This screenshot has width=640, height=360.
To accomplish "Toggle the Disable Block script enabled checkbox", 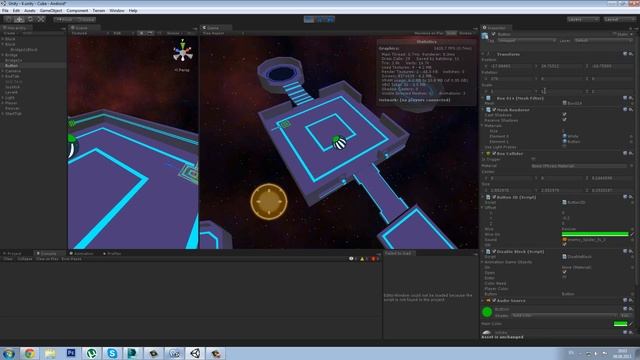I will (494, 251).
